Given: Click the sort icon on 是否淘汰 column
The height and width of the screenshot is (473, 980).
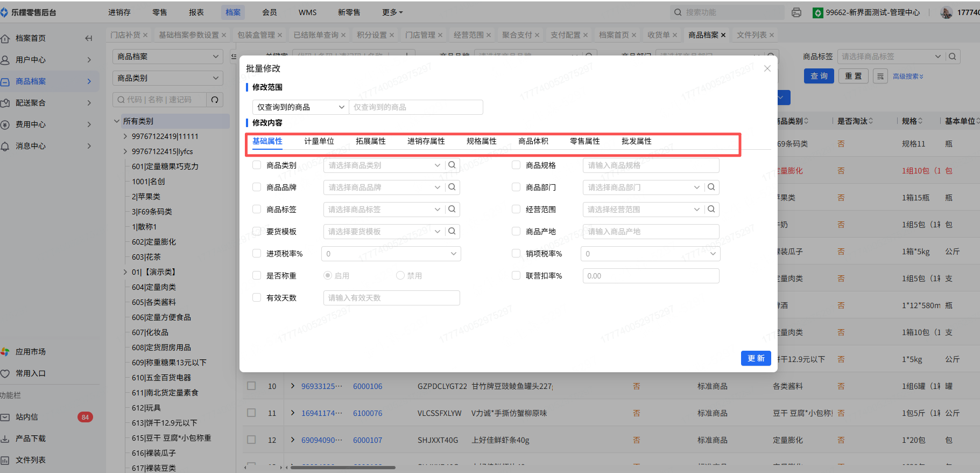Looking at the screenshot, I should [871, 121].
